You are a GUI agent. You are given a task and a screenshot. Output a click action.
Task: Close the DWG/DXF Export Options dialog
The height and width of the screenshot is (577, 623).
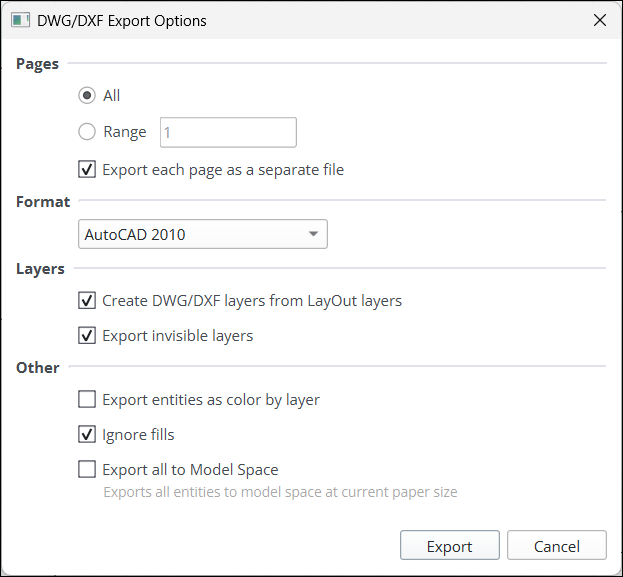point(599,20)
